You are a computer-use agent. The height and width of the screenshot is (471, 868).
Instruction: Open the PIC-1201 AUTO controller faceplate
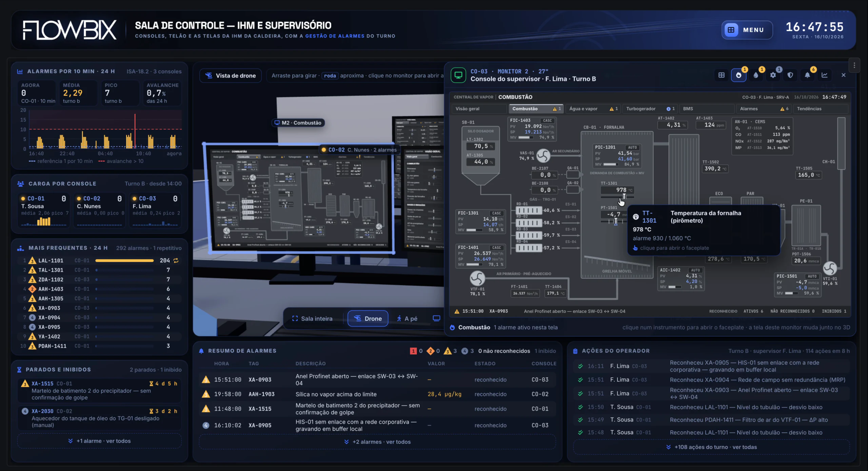click(x=617, y=156)
